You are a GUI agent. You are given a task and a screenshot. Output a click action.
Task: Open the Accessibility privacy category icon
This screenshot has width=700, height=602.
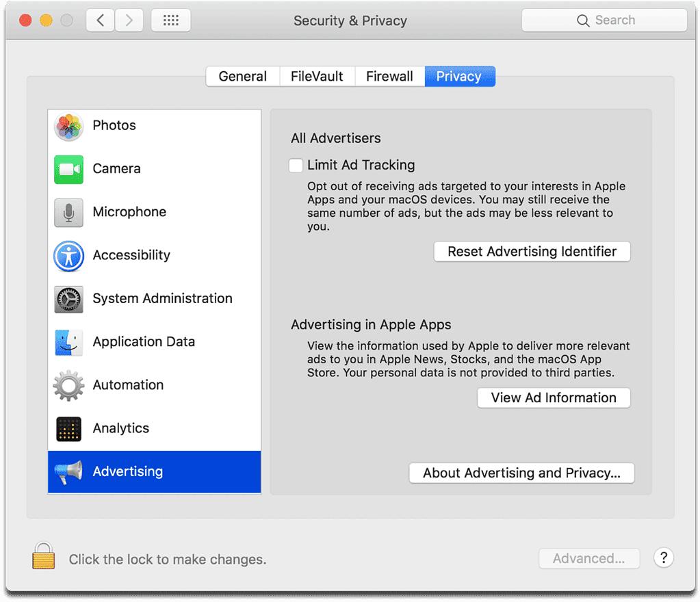pyautogui.click(x=68, y=256)
